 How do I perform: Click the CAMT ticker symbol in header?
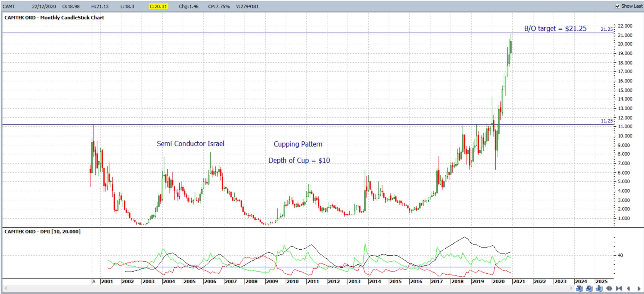9,6
